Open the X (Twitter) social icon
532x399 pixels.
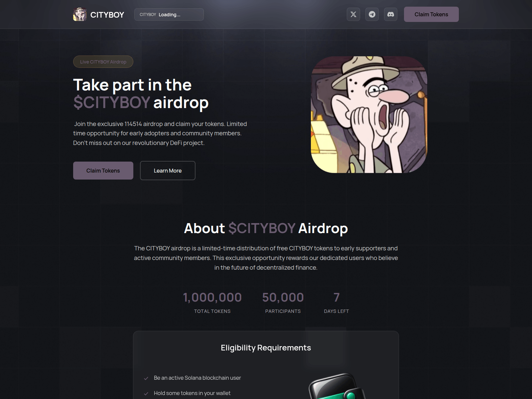pos(353,14)
